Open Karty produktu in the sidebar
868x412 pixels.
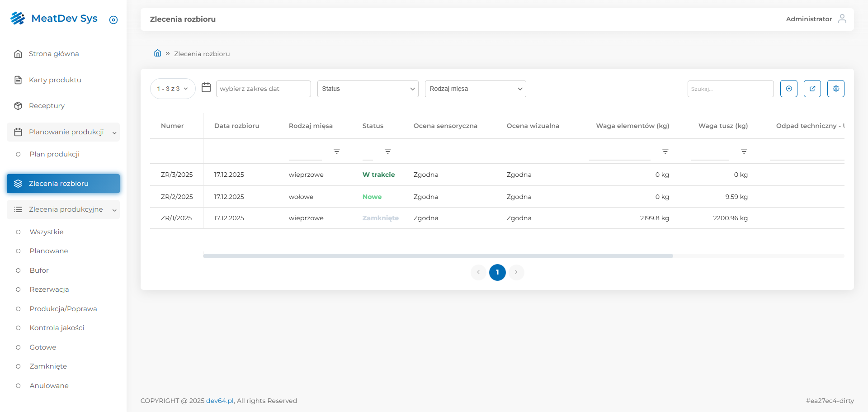55,80
